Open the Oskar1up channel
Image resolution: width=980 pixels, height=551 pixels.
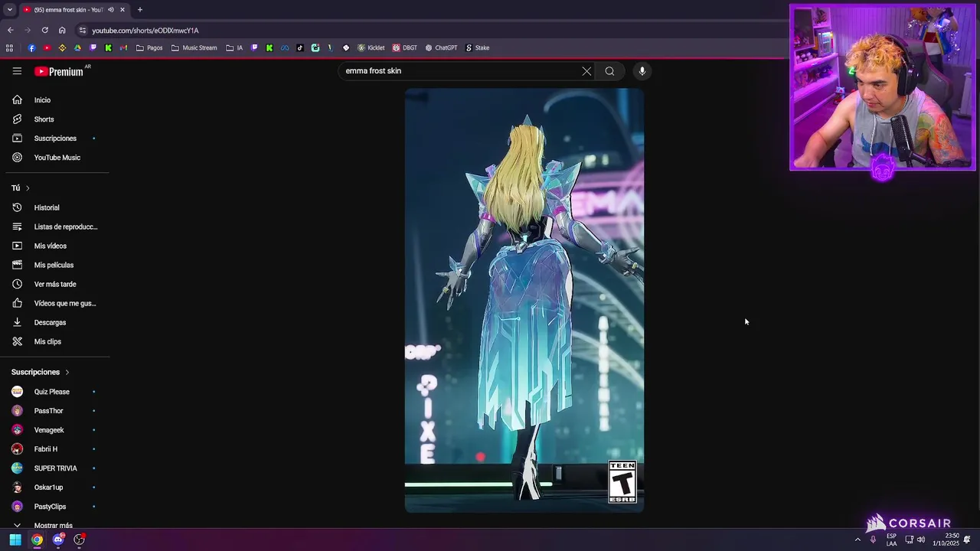(54, 487)
